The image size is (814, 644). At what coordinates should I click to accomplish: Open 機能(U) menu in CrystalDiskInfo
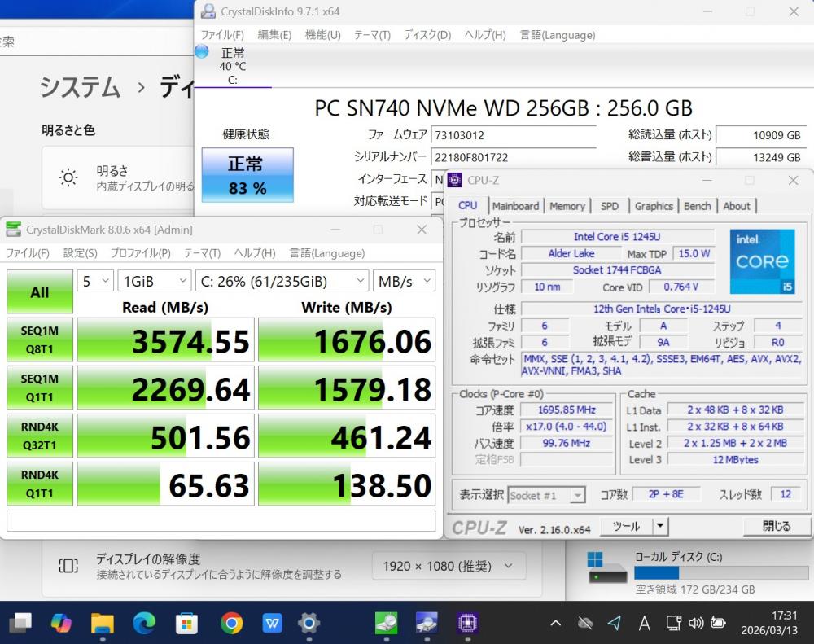322,35
